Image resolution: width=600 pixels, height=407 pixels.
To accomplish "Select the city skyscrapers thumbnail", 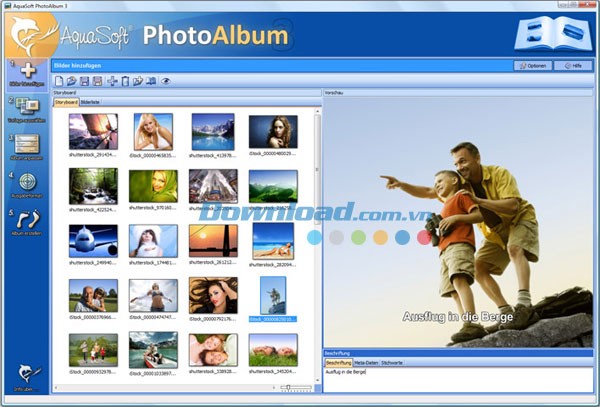I will [213, 186].
